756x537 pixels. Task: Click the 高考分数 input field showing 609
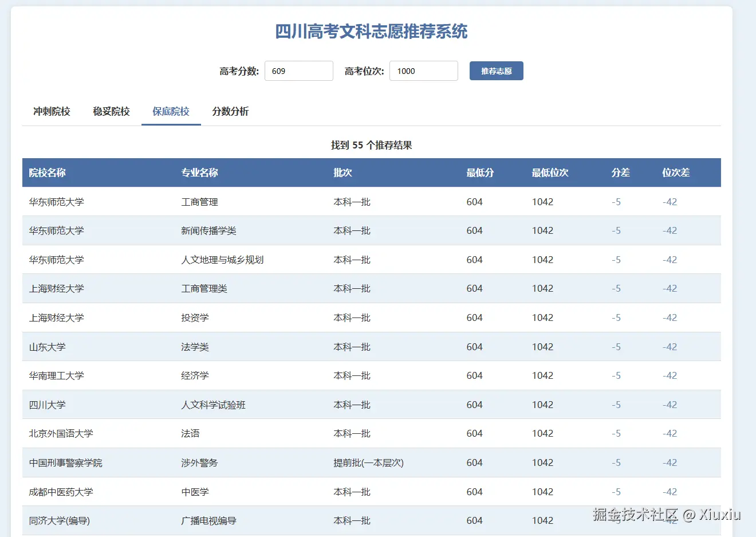point(299,71)
